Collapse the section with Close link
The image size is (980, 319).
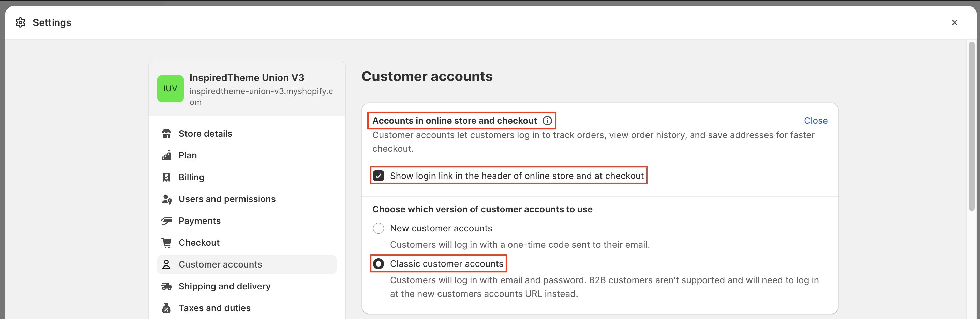click(815, 121)
